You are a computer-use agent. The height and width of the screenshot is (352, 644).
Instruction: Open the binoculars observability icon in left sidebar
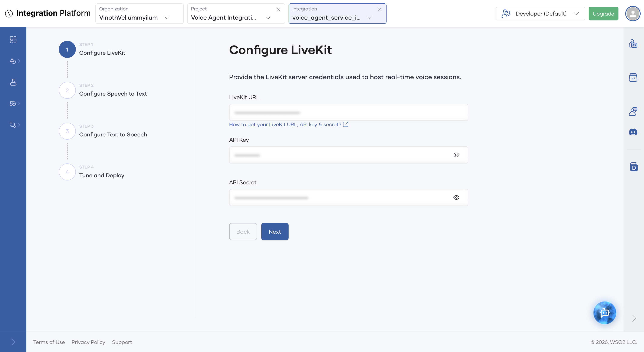point(13,103)
